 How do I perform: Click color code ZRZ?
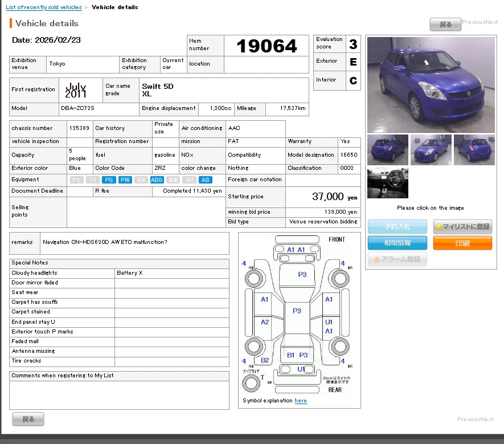[160, 168]
